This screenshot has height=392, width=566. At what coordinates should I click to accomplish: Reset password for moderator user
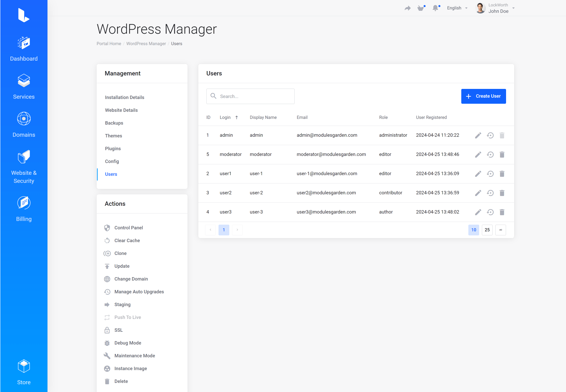pos(490,155)
